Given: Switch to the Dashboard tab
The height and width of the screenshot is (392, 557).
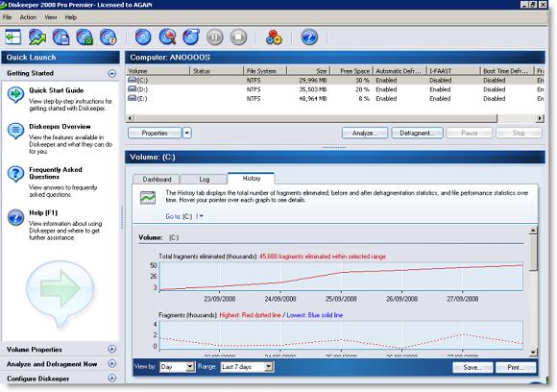Looking at the screenshot, I should click(157, 179).
